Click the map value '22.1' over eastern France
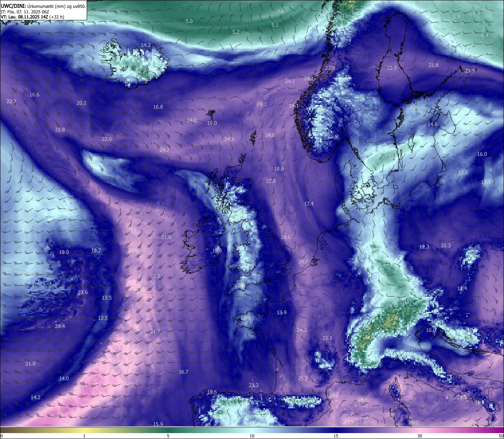Viewport: 504px width, 439px height. (327, 338)
